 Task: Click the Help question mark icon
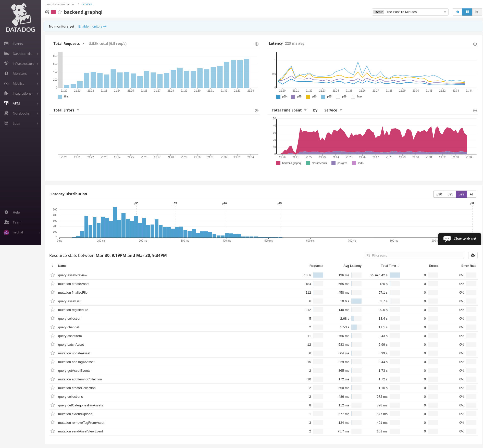(x=7, y=212)
